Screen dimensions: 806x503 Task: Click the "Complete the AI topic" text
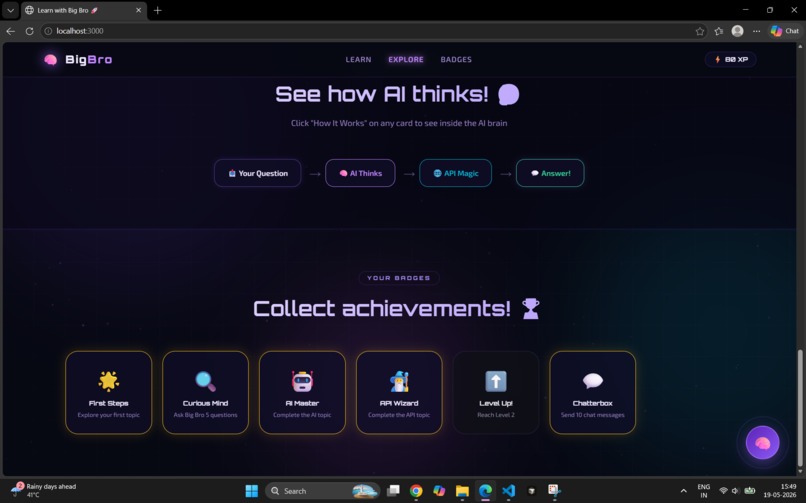tap(302, 415)
